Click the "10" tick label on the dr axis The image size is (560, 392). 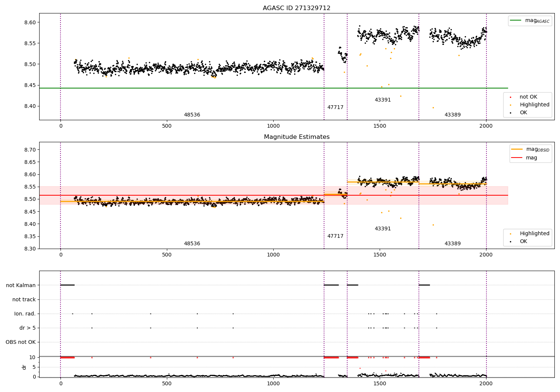[x=32, y=358]
